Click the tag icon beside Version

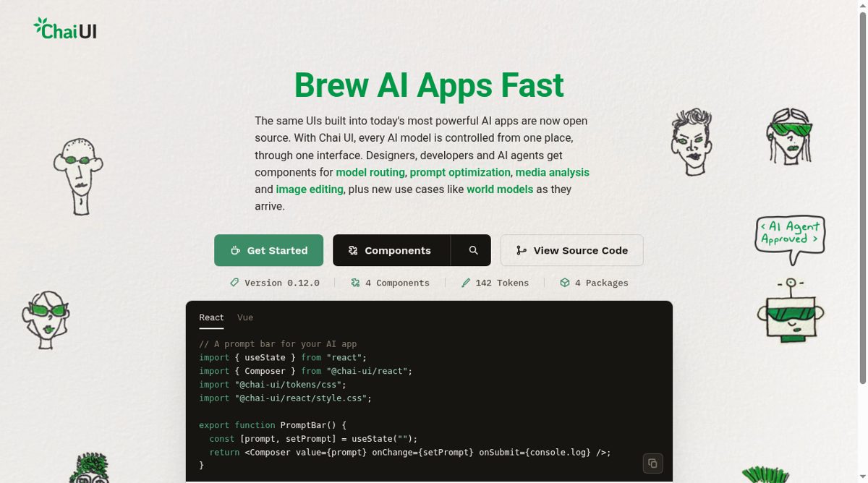(x=234, y=283)
